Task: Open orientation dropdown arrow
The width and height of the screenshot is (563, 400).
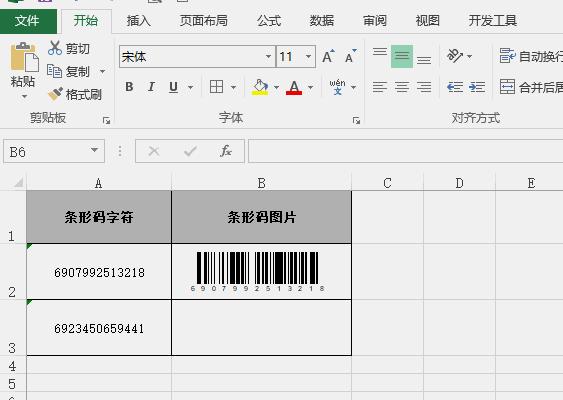Action: [x=469, y=56]
